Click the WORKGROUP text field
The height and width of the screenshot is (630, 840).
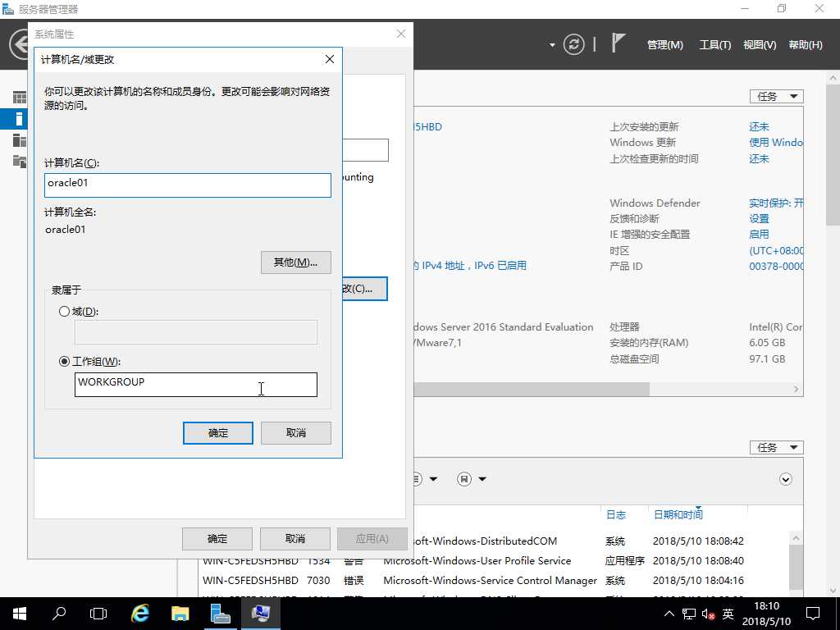[x=196, y=385]
